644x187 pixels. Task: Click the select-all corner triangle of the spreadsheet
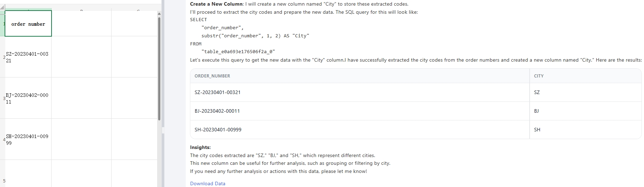coord(2,7)
